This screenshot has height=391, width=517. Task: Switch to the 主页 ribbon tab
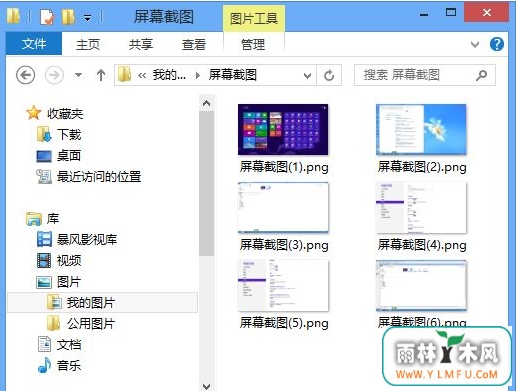click(x=88, y=44)
